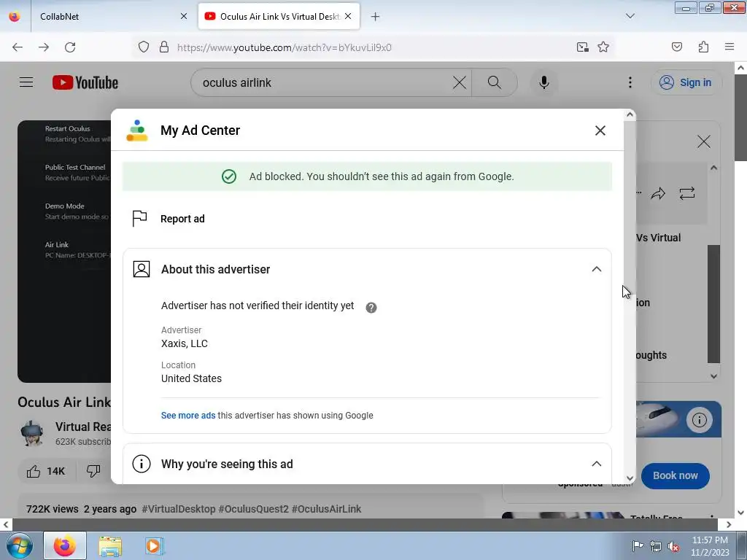Bookmark this page with the star
This screenshot has width=747, height=560.
pyautogui.click(x=603, y=47)
